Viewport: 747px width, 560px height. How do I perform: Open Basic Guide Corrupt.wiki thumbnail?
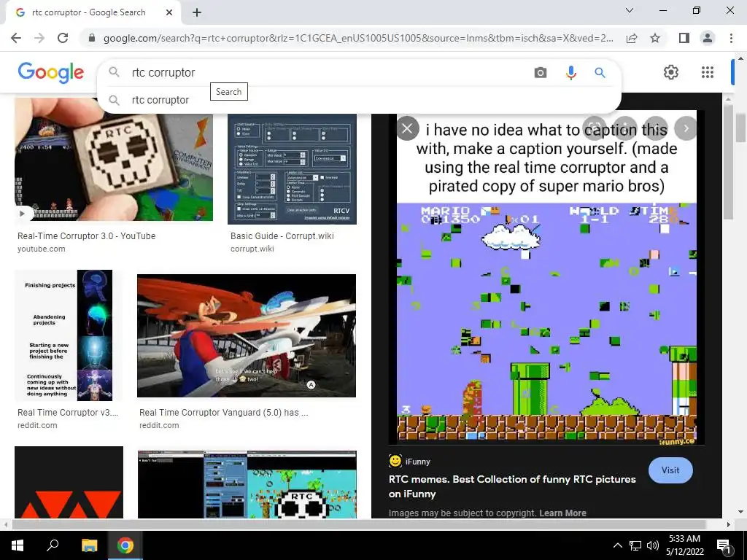tap(292, 169)
